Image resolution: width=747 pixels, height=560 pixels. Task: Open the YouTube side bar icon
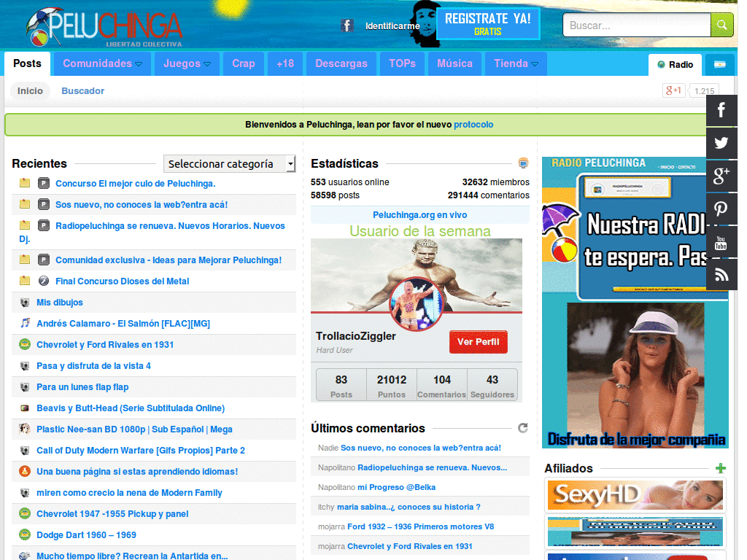pyautogui.click(x=721, y=242)
